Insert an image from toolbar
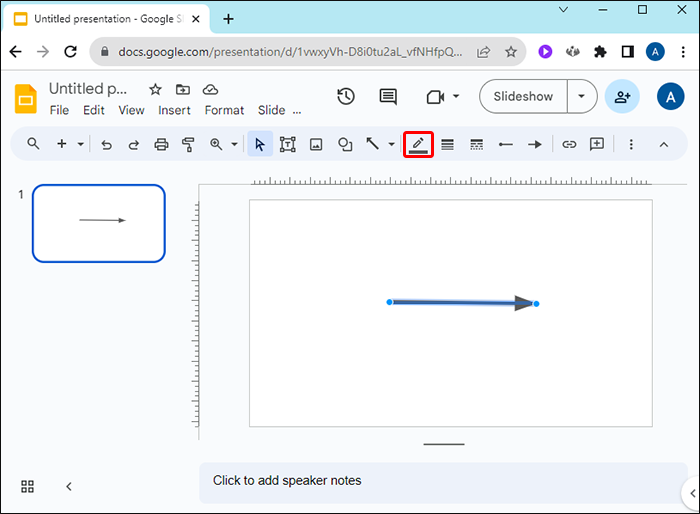Screen dimensions: 700x514 316,144
